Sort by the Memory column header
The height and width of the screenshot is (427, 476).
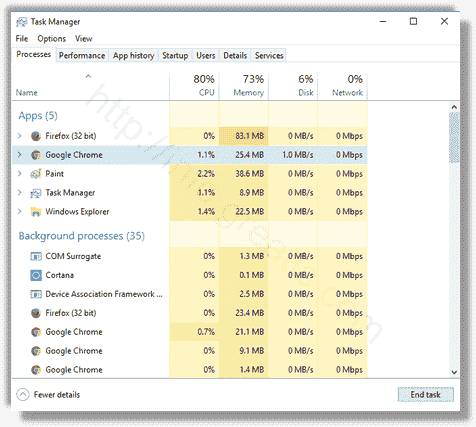pyautogui.click(x=244, y=86)
